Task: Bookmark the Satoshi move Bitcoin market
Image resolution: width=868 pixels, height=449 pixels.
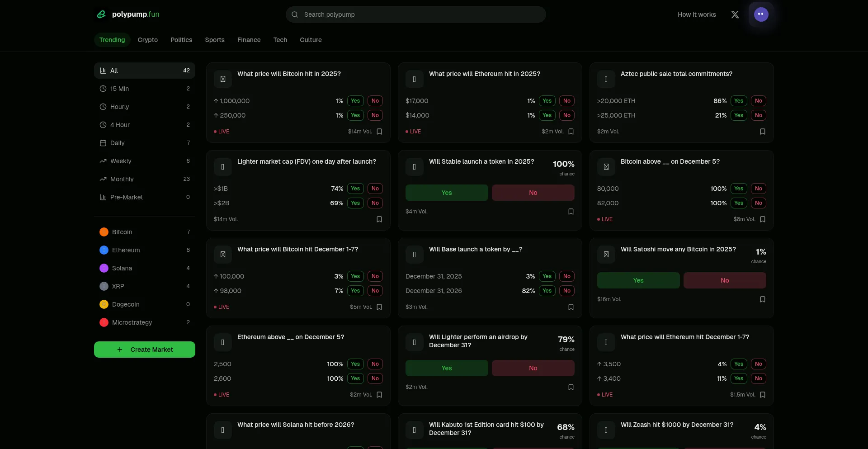Action: (x=762, y=299)
